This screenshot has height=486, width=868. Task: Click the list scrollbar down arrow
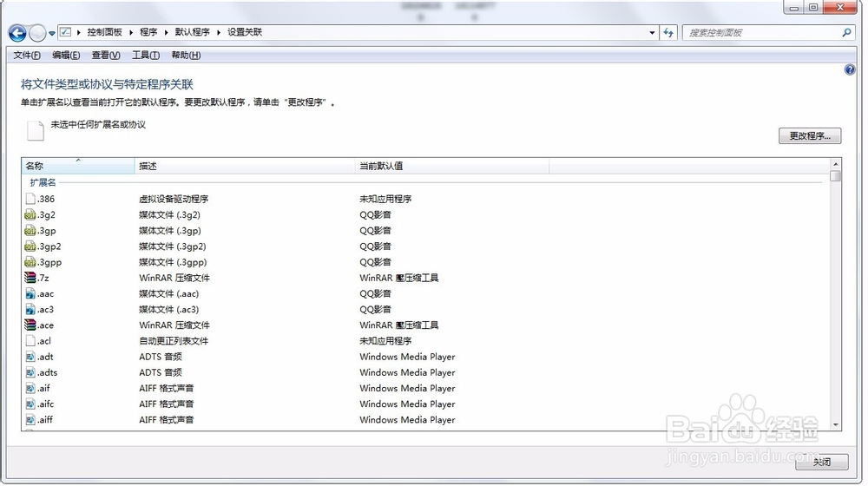pyautogui.click(x=836, y=424)
